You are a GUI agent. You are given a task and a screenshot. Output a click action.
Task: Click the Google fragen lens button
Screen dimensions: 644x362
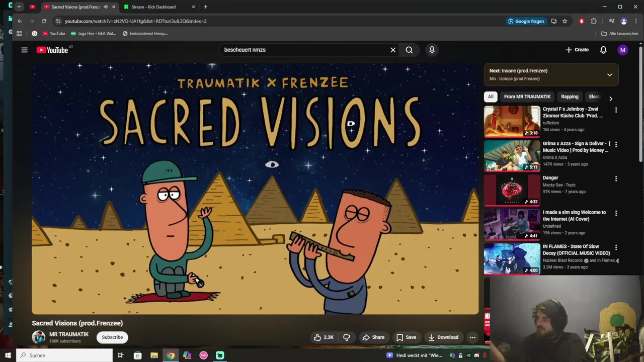point(526,21)
